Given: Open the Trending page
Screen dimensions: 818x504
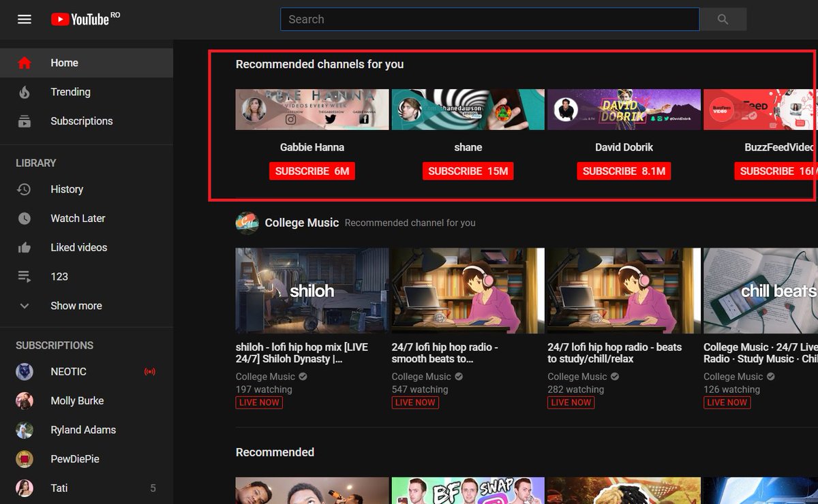Looking at the screenshot, I should pos(87,92).
